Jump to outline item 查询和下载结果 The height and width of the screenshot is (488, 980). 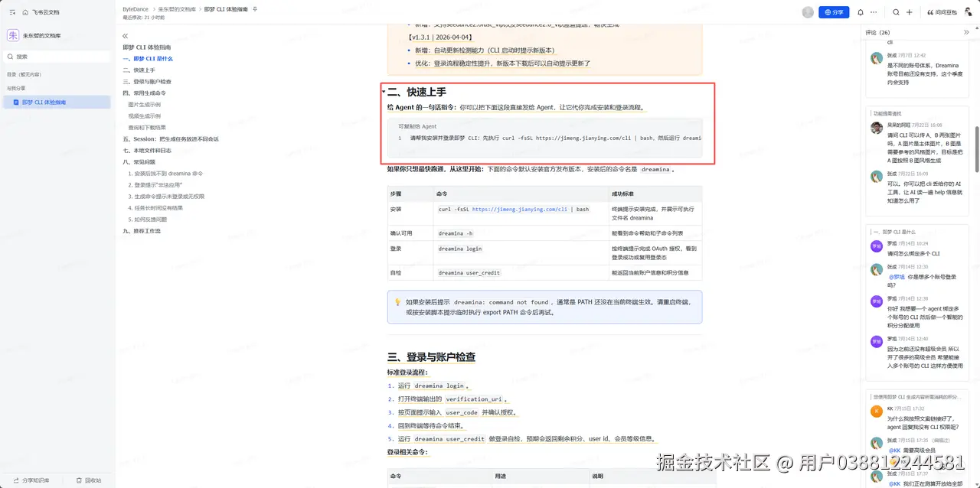click(147, 128)
